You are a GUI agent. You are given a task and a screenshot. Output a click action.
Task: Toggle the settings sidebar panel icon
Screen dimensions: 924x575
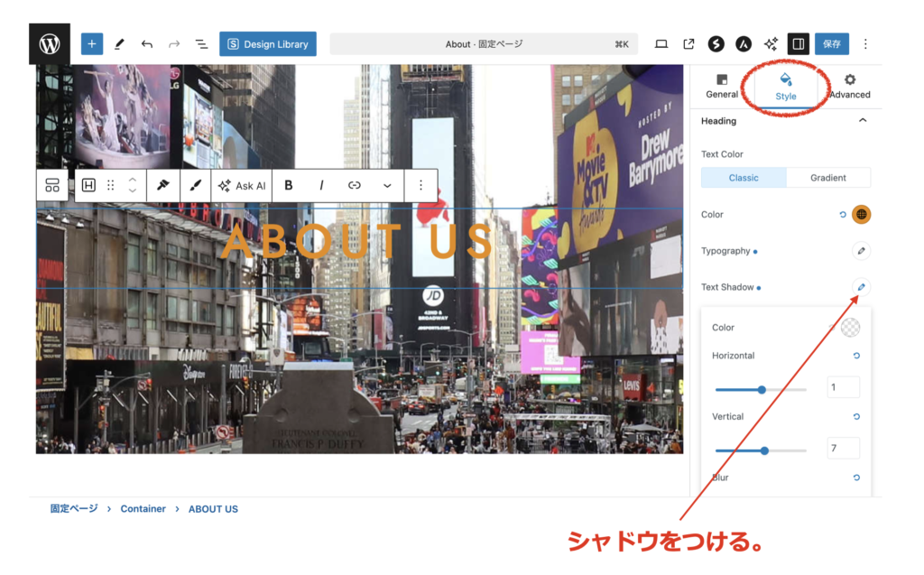(x=798, y=43)
